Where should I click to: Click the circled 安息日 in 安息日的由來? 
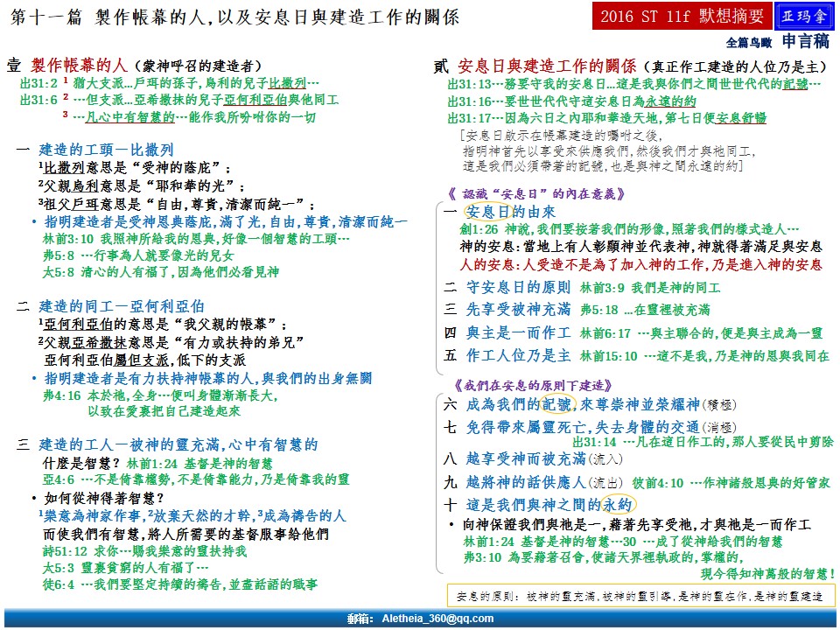[488, 212]
